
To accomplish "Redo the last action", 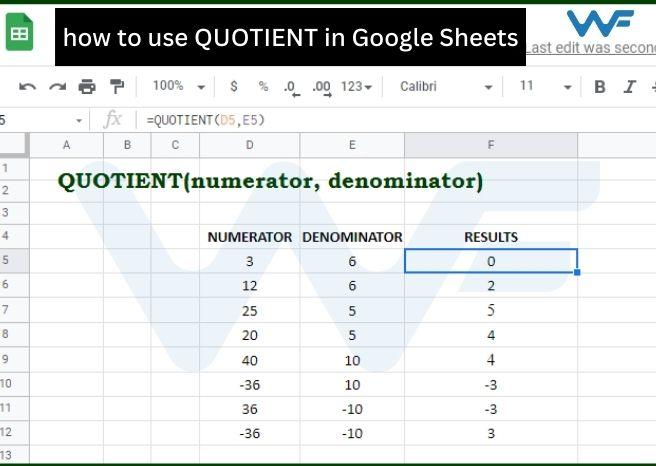I will click(x=58, y=87).
